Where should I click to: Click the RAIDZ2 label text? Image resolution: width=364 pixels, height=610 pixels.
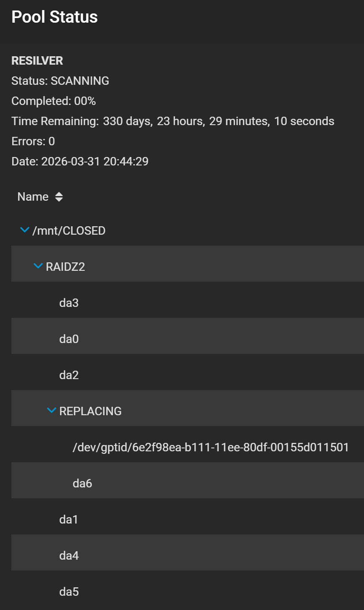point(65,267)
